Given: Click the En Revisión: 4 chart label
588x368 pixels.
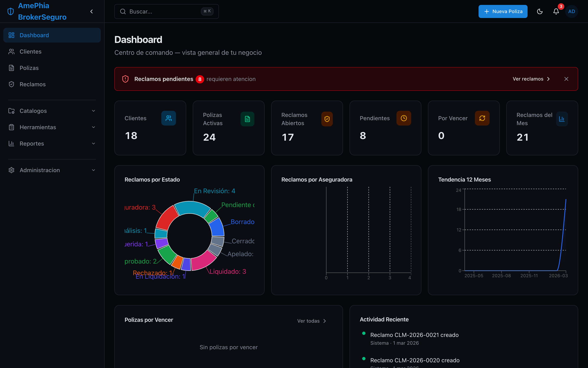Looking at the screenshot, I should point(215,191).
